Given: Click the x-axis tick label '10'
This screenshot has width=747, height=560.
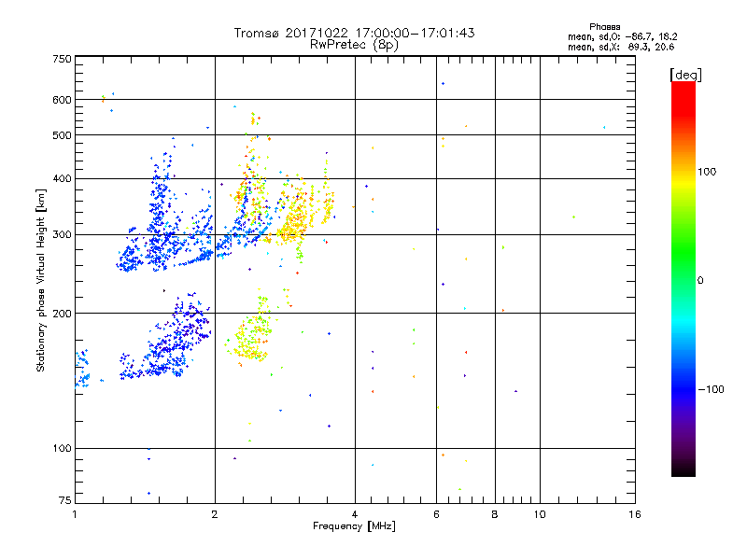Looking at the screenshot, I should pos(540,514).
